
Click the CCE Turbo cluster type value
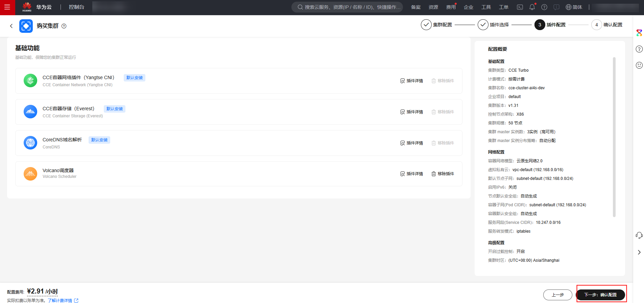[x=519, y=70]
